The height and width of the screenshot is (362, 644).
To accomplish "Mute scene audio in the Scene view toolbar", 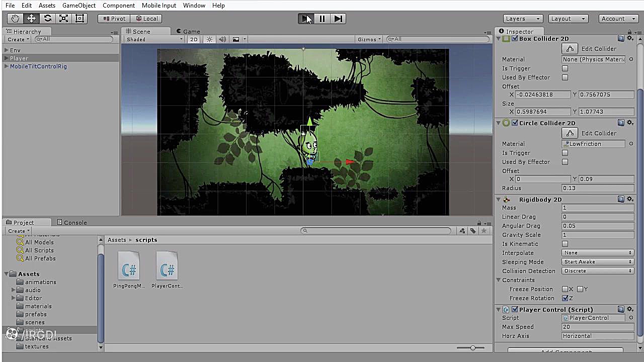I will 222,39.
